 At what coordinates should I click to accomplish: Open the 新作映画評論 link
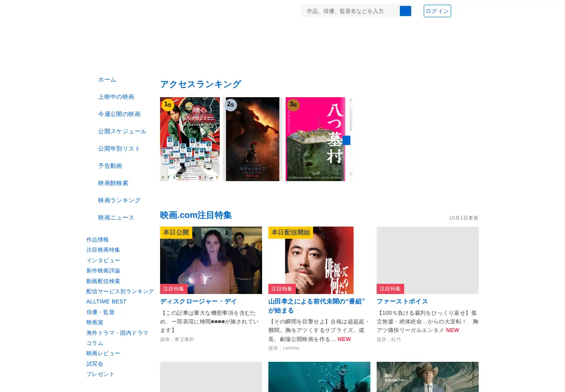(103, 270)
